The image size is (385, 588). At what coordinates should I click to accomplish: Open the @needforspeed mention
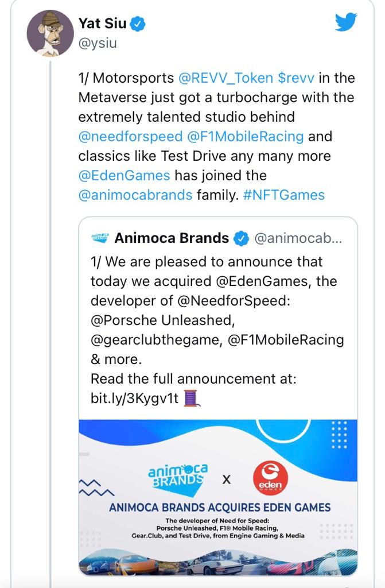coord(130,137)
